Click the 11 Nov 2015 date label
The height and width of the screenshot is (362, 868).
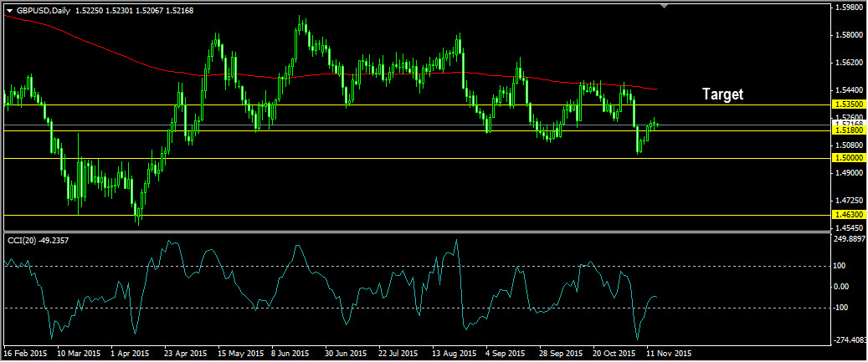pos(669,353)
